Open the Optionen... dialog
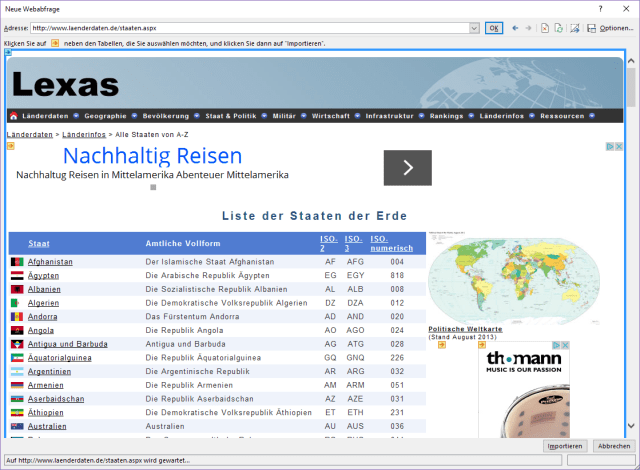Image resolution: width=640 pixels, height=470 pixels. [x=616, y=28]
